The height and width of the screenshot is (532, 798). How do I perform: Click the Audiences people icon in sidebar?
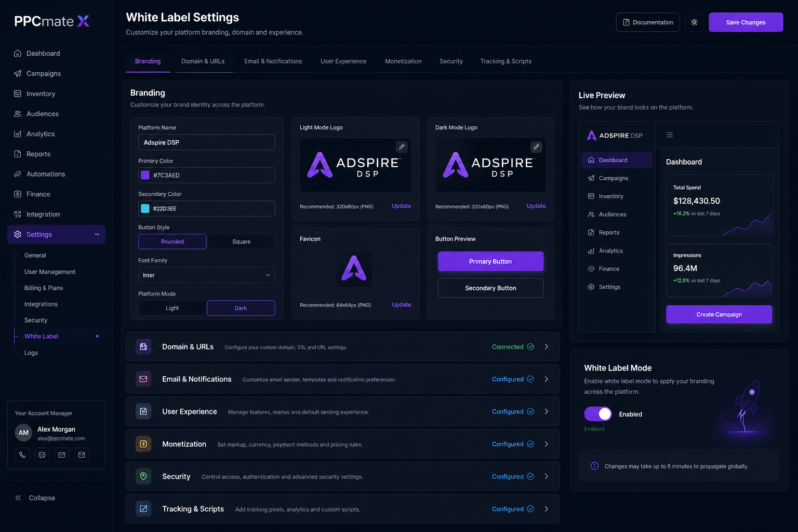click(x=18, y=114)
